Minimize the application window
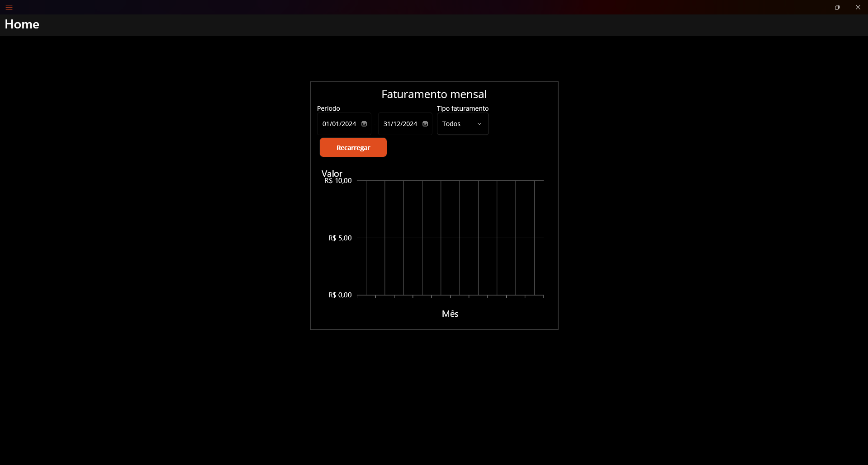 click(816, 7)
